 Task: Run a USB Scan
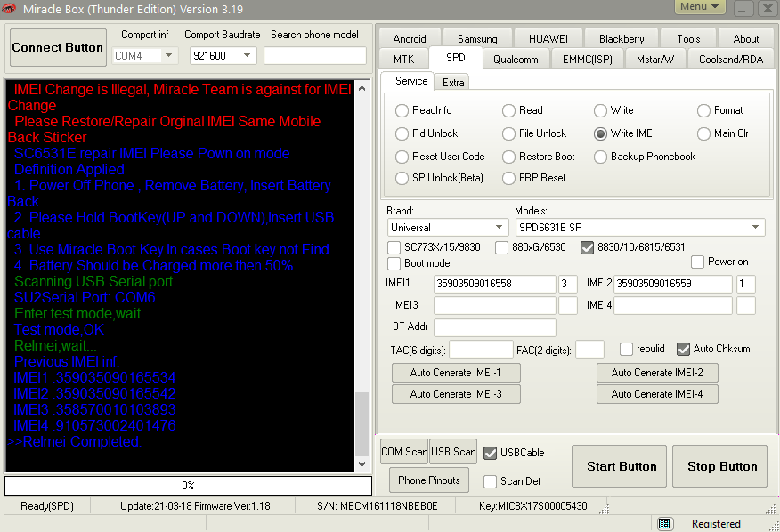[452, 451]
